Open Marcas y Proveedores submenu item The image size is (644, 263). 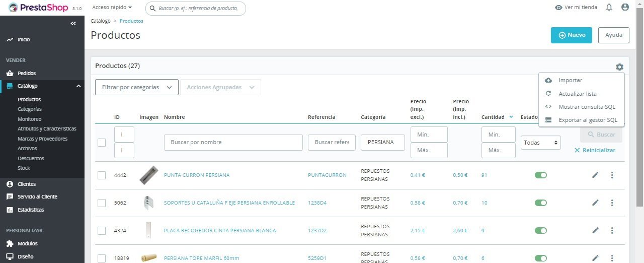click(42, 139)
